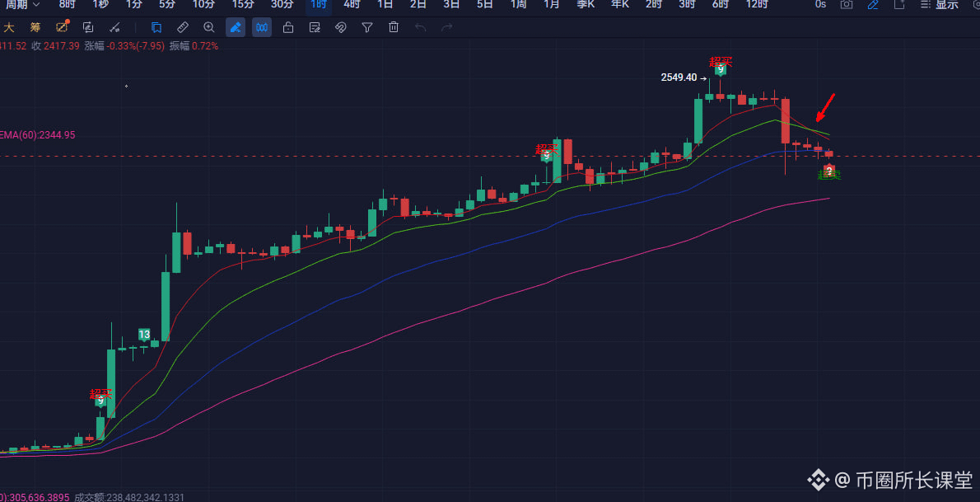Click the undo arrow
Viewport: 980px width, 502px height.
(421, 27)
